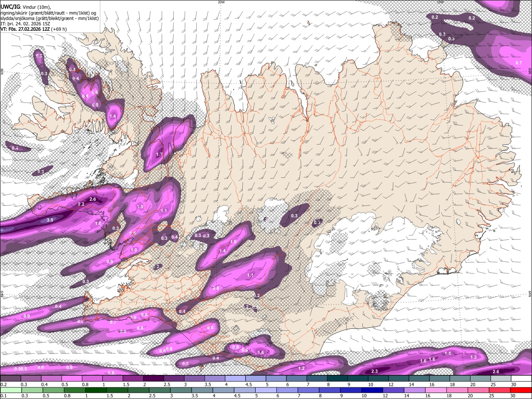This screenshot has height=399, width=532.
Task: Click the 1.3 precipitation value on the map
Action: (473, 357)
